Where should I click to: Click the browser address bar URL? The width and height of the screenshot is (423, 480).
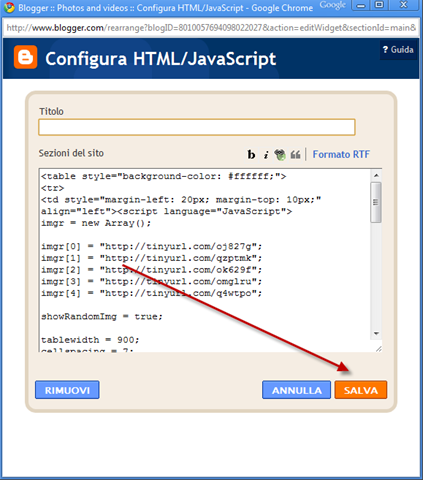coord(211,28)
